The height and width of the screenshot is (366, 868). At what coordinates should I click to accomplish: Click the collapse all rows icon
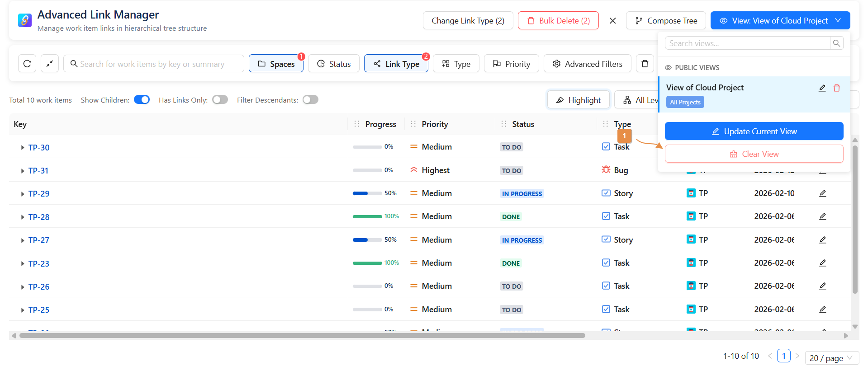(50, 64)
